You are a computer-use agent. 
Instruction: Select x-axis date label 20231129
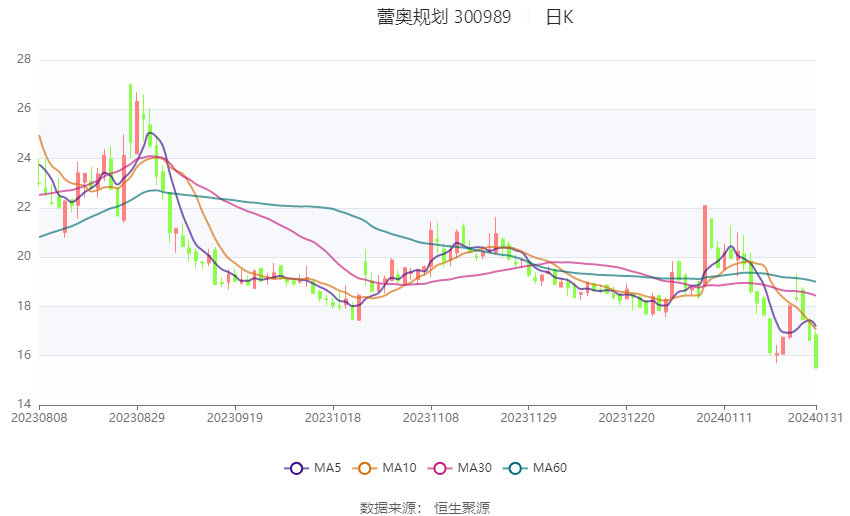(x=529, y=418)
